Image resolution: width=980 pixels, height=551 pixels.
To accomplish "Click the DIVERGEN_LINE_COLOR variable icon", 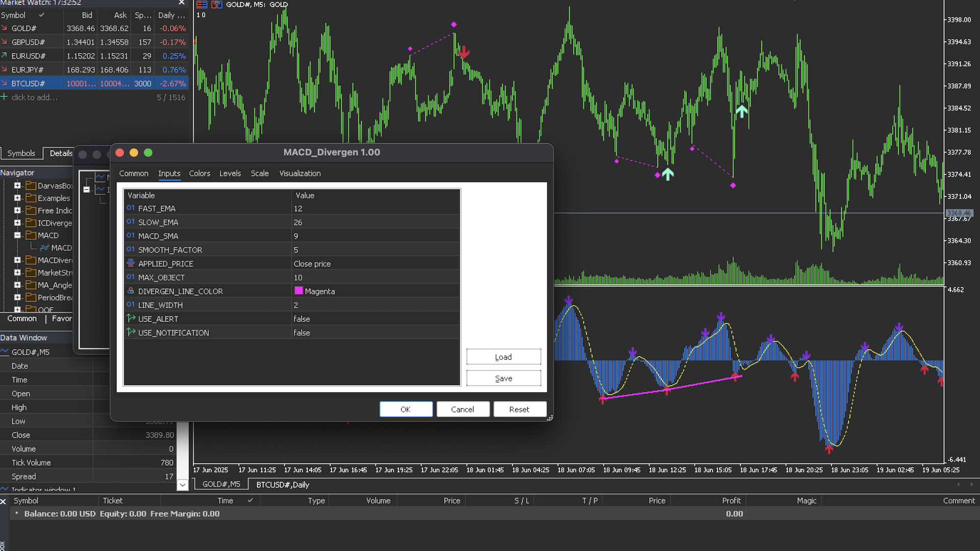I will [x=131, y=291].
